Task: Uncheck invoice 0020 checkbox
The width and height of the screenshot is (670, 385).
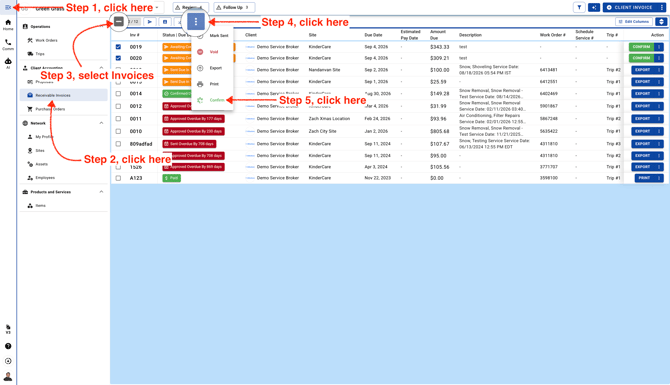Action: coord(118,58)
